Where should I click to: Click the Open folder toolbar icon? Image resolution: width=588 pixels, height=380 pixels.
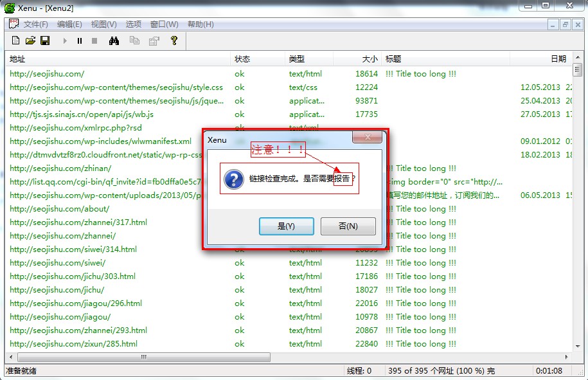coord(30,41)
